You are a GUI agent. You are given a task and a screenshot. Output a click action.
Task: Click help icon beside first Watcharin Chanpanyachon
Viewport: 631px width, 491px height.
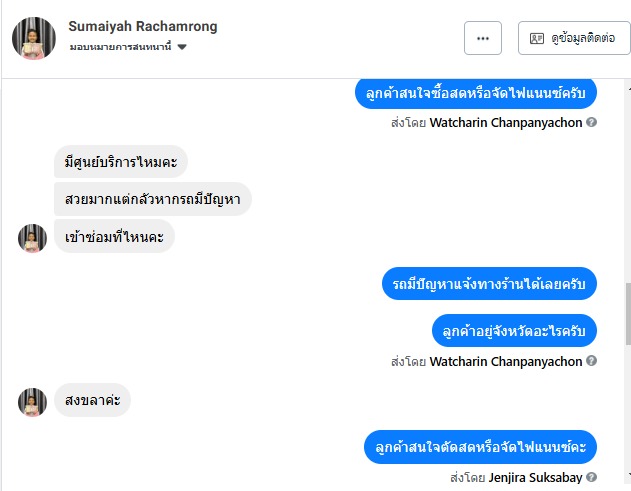[x=592, y=122]
